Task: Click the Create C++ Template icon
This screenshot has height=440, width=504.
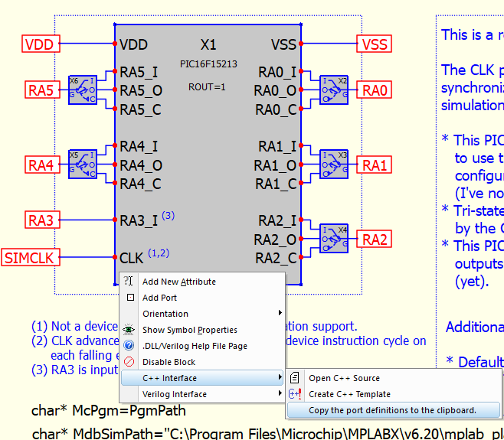Action: pyautogui.click(x=295, y=394)
